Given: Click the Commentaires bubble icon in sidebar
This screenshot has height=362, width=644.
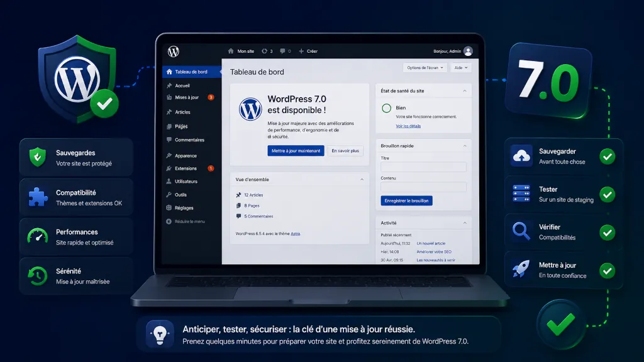Looking at the screenshot, I should tap(169, 140).
